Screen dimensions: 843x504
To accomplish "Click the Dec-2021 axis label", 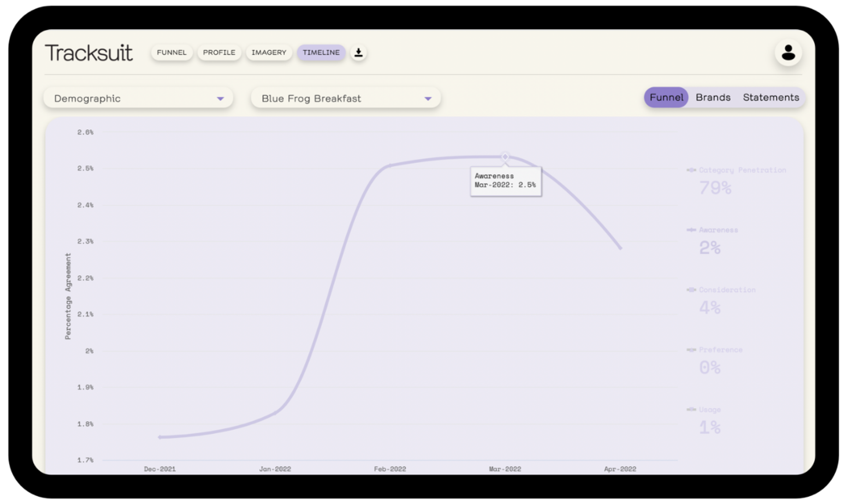I will (160, 469).
